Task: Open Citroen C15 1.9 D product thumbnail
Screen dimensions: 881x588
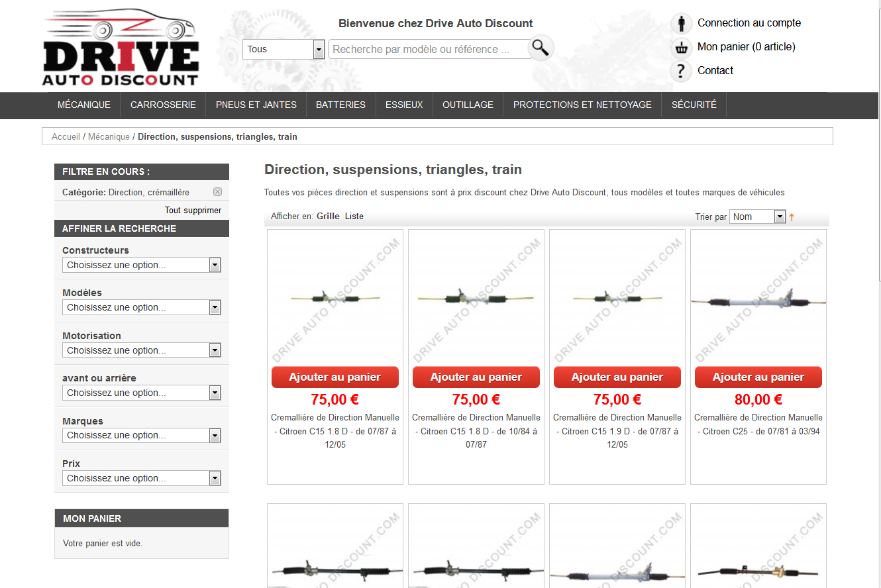Action: coord(617,299)
